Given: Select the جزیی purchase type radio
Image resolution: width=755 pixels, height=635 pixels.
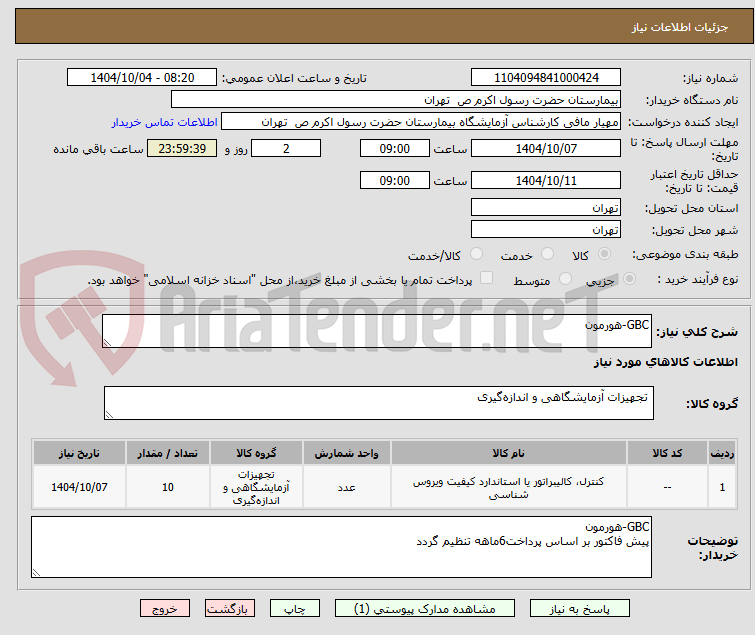Looking at the screenshot, I should [x=629, y=279].
